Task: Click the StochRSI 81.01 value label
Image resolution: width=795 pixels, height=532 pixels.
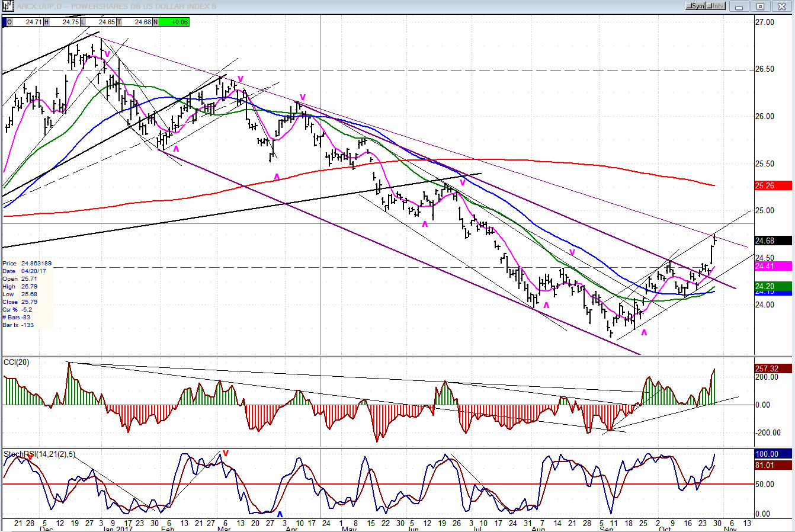Action: pos(773,465)
